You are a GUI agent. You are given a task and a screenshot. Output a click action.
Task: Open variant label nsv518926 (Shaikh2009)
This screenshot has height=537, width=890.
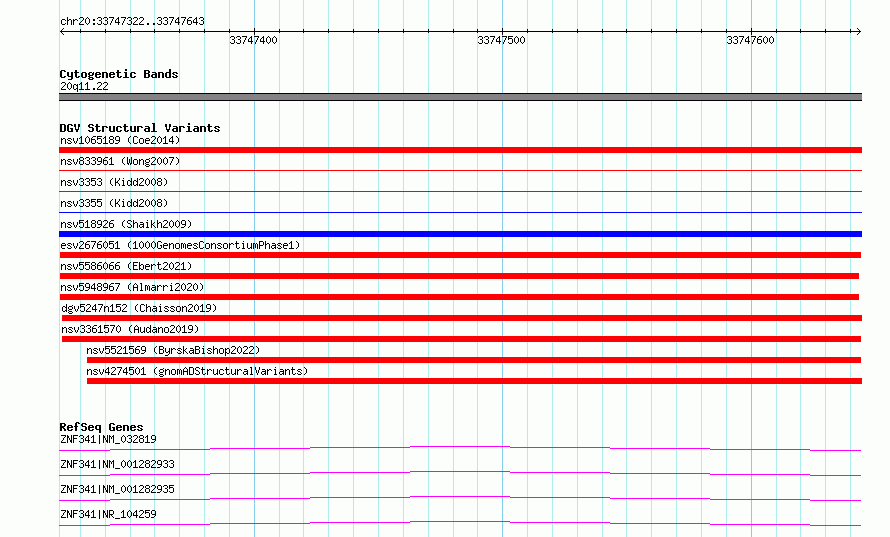(126, 224)
